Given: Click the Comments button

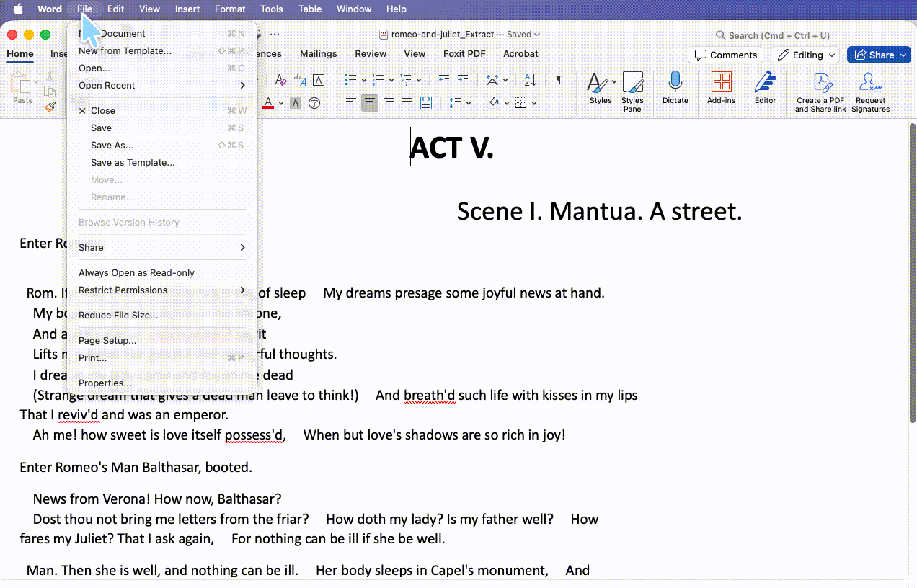Looking at the screenshot, I should 726,55.
